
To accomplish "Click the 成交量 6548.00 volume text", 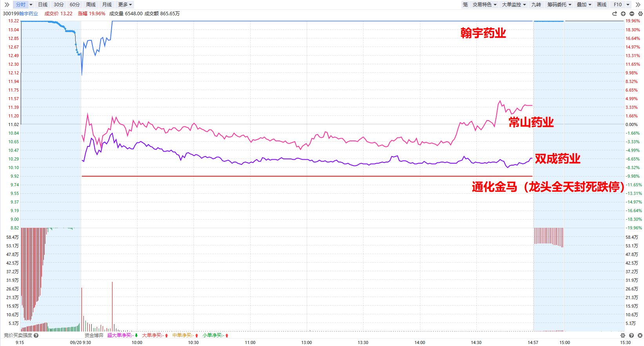I will coord(126,14).
